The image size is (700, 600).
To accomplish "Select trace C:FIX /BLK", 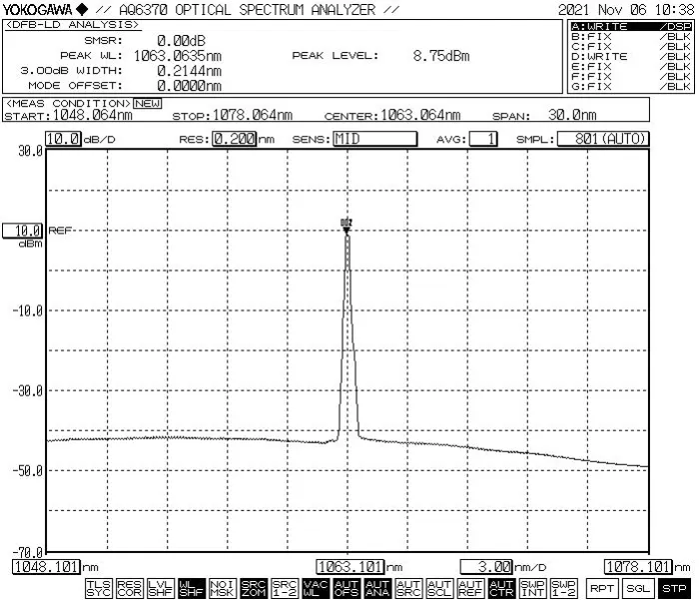I will pos(631,47).
